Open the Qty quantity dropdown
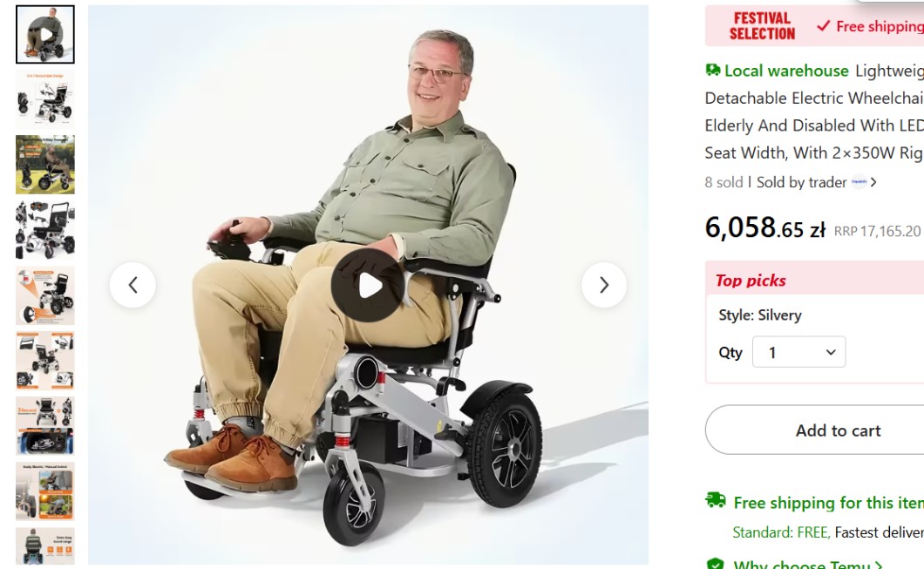 click(x=799, y=352)
